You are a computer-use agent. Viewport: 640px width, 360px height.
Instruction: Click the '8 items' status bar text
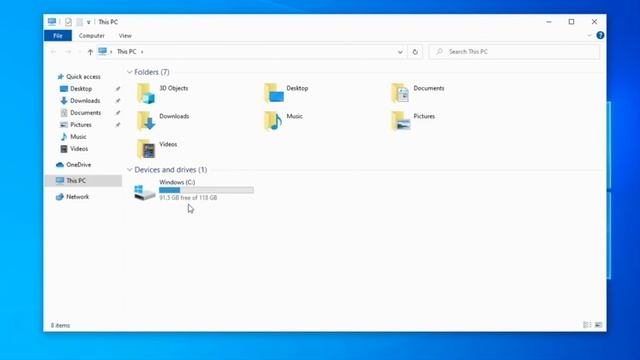(60, 325)
